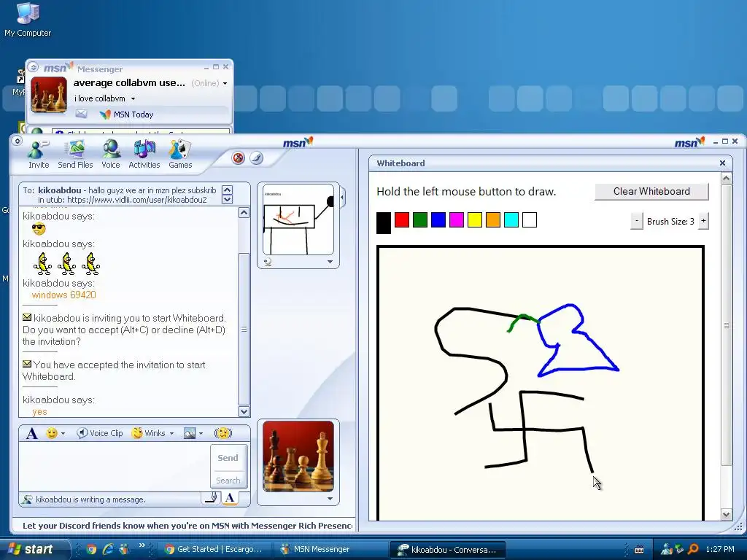Show the conversation window menu arrow
Image resolution: width=747 pixels, height=560 pixels.
coord(18,141)
